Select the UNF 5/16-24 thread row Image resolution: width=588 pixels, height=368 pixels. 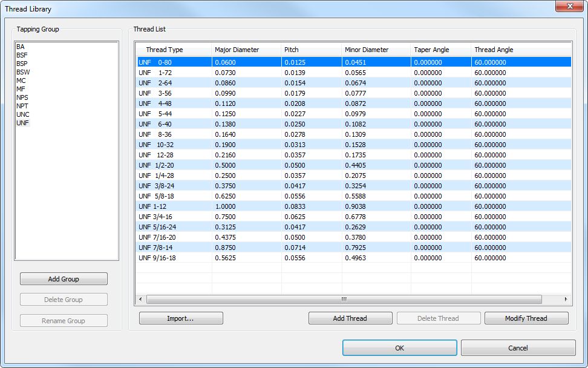354,228
